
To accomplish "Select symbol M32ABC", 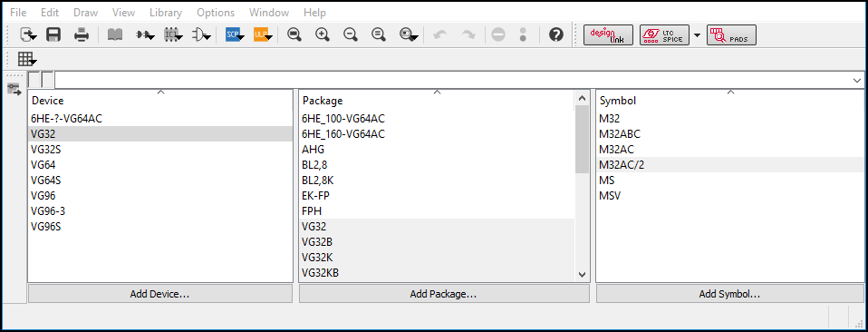I will (x=730, y=133).
